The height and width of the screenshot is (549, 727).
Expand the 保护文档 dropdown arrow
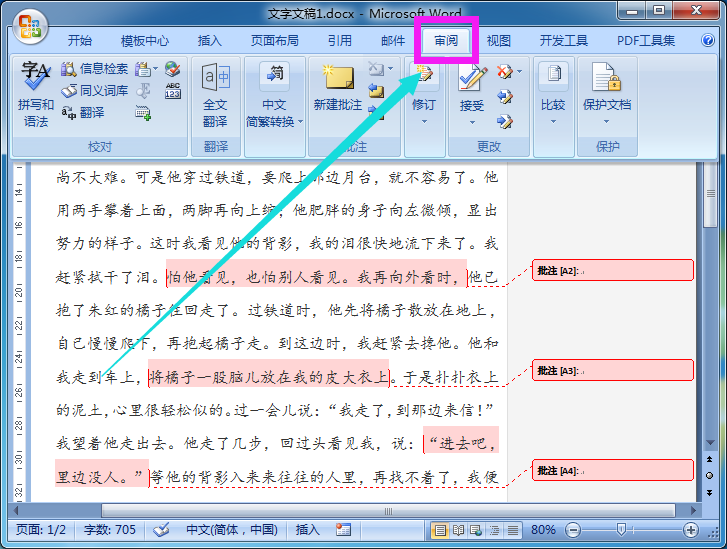606,122
